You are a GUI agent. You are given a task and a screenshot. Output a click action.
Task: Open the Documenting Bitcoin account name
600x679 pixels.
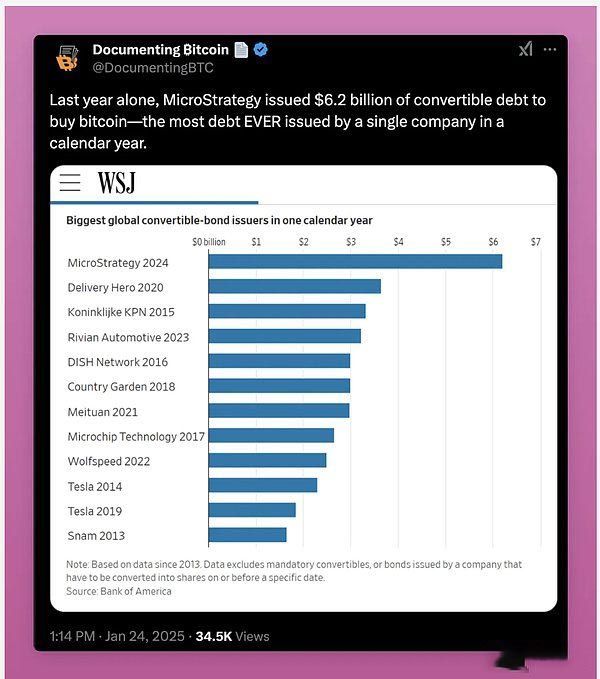click(x=160, y=50)
